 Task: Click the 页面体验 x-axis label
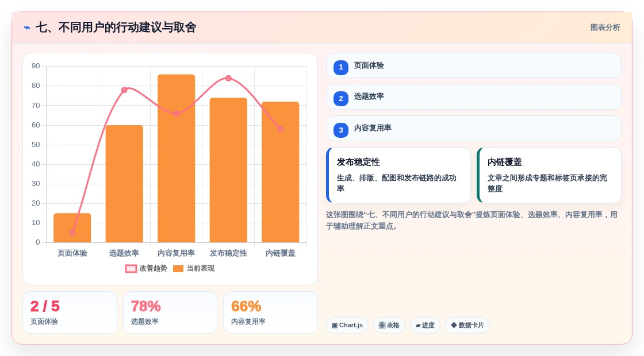click(72, 253)
